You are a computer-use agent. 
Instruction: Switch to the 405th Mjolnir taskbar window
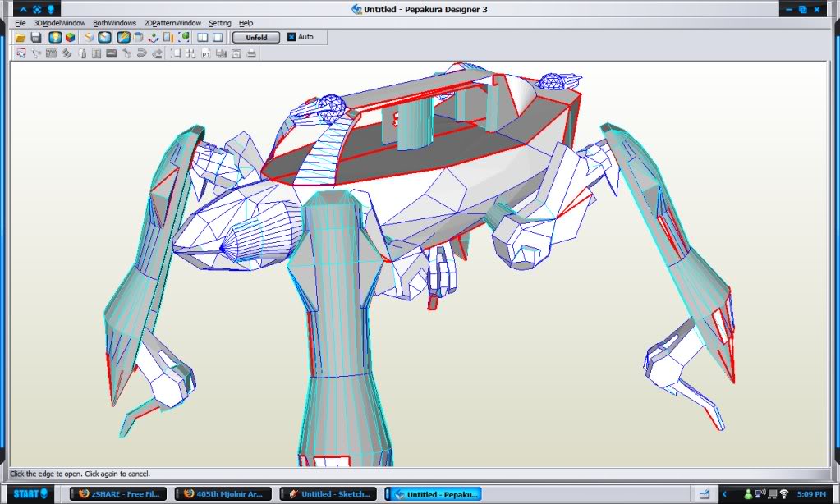pyautogui.click(x=223, y=494)
